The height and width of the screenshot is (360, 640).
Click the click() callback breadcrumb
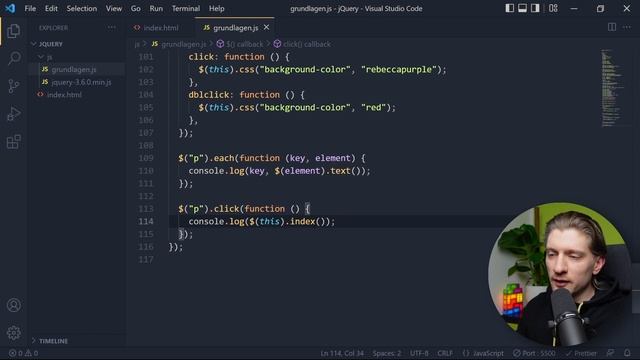pyautogui.click(x=307, y=44)
